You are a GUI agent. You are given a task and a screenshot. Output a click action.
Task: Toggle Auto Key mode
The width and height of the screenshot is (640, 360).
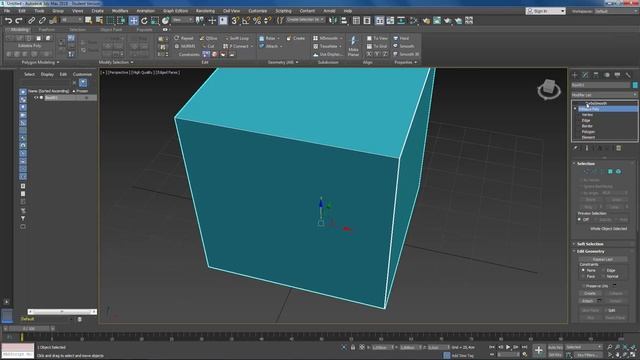coord(555,347)
